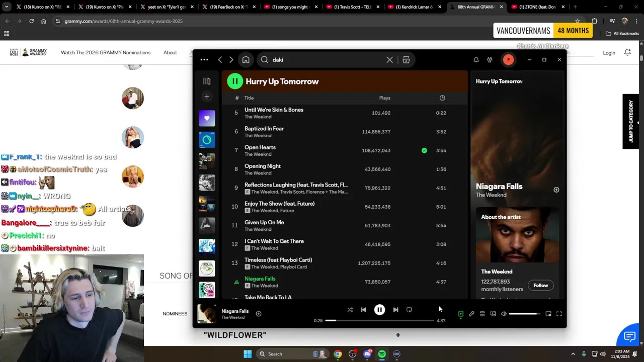The width and height of the screenshot is (644, 362).
Task: Open The Weeknd About the artist image
Action: pyautogui.click(x=517, y=235)
